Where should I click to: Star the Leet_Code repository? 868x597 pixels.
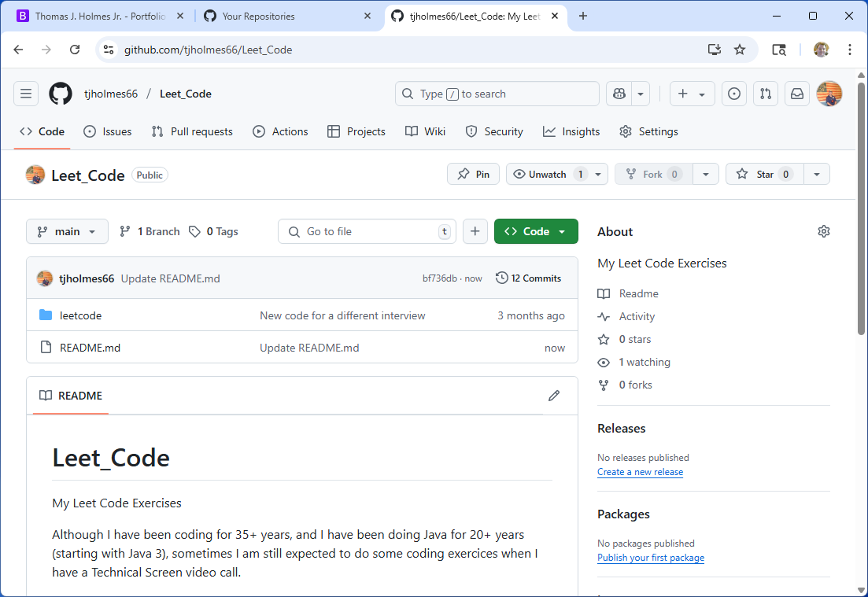tap(764, 175)
